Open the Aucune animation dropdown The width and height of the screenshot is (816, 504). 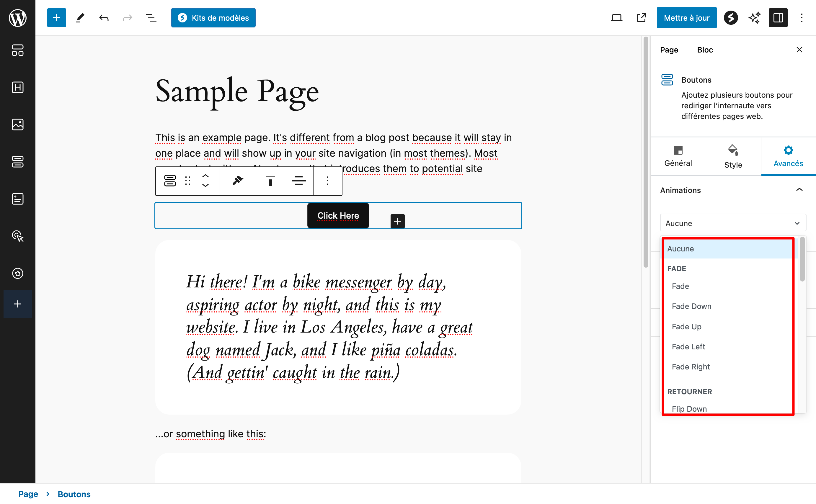pyautogui.click(x=733, y=223)
